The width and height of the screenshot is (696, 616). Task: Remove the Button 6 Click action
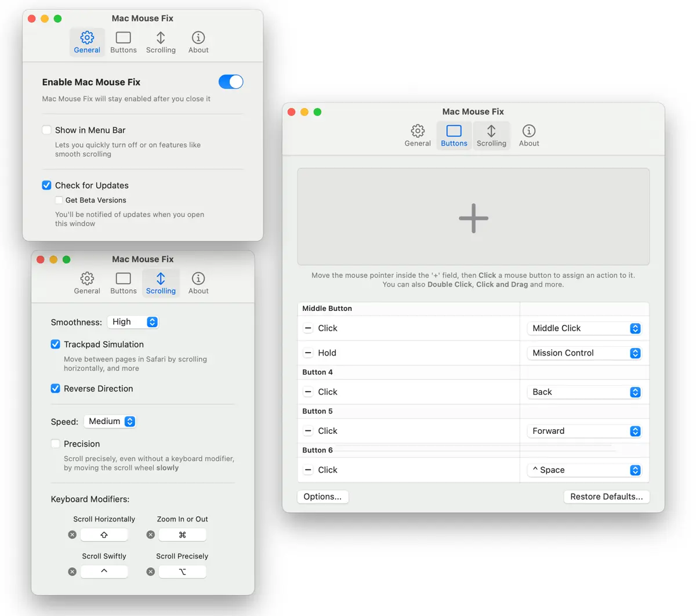pyautogui.click(x=308, y=470)
